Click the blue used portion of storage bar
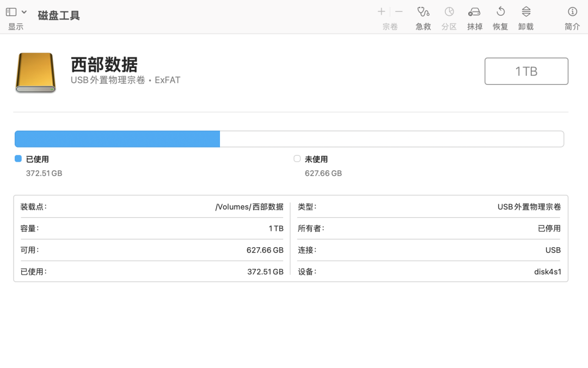 click(118, 139)
